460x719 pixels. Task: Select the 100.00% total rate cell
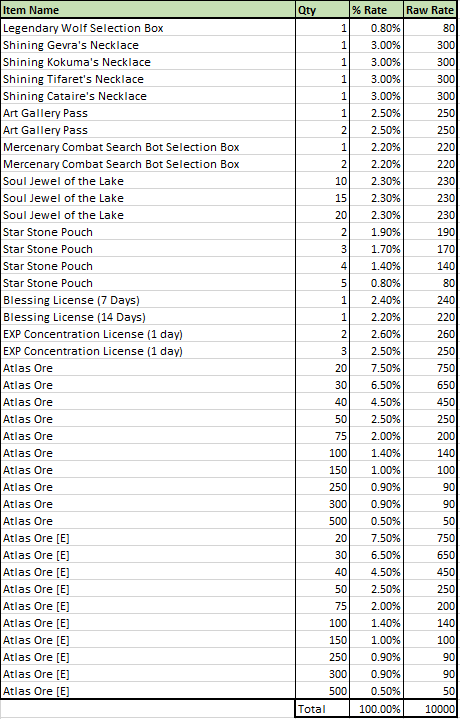coord(376,709)
